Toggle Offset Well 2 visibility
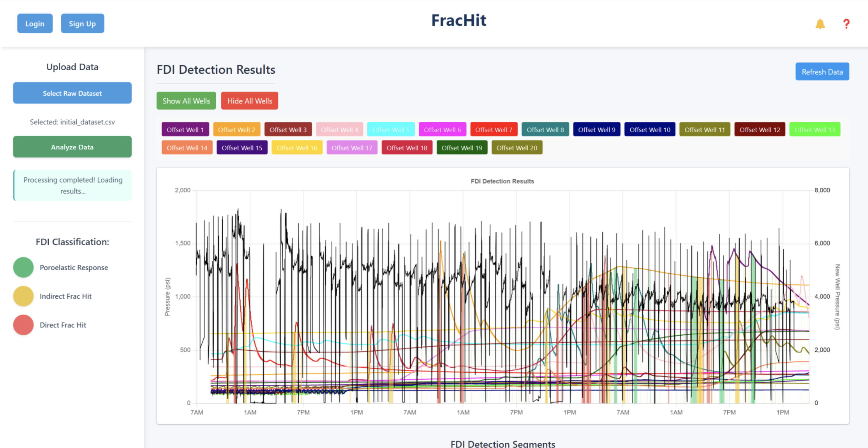868x448 pixels. click(236, 129)
